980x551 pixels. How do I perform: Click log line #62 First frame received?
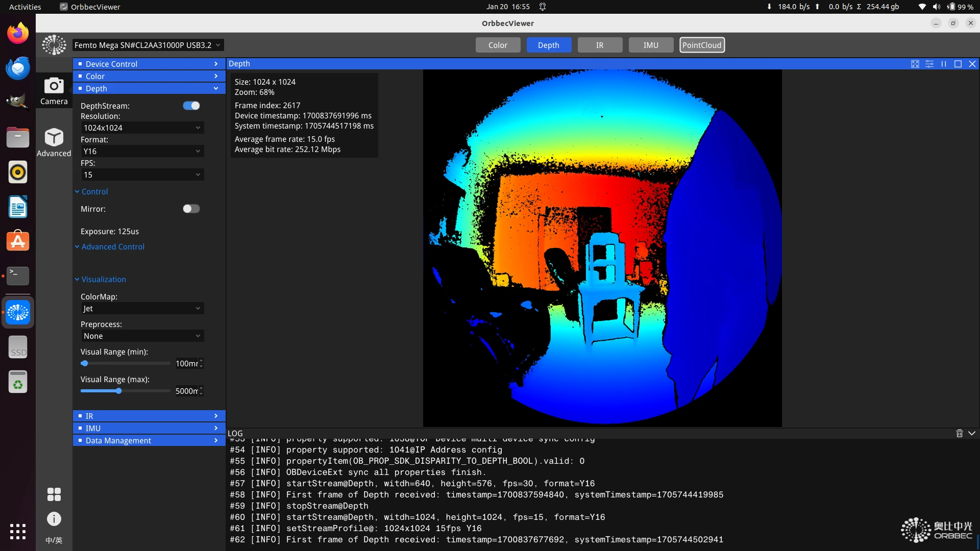pos(476,539)
